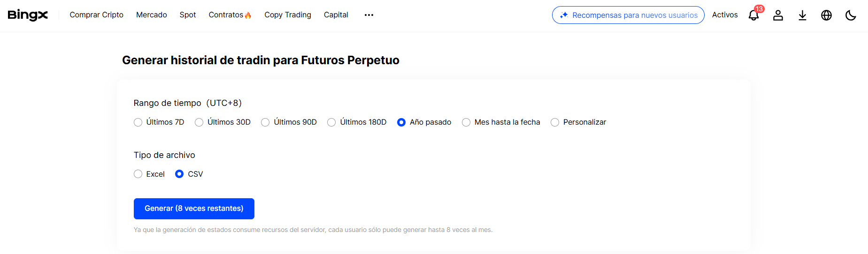Open the Mercado menu item

coord(151,15)
